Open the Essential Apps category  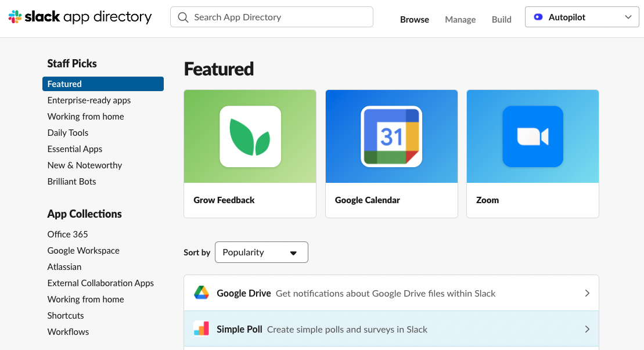75,149
